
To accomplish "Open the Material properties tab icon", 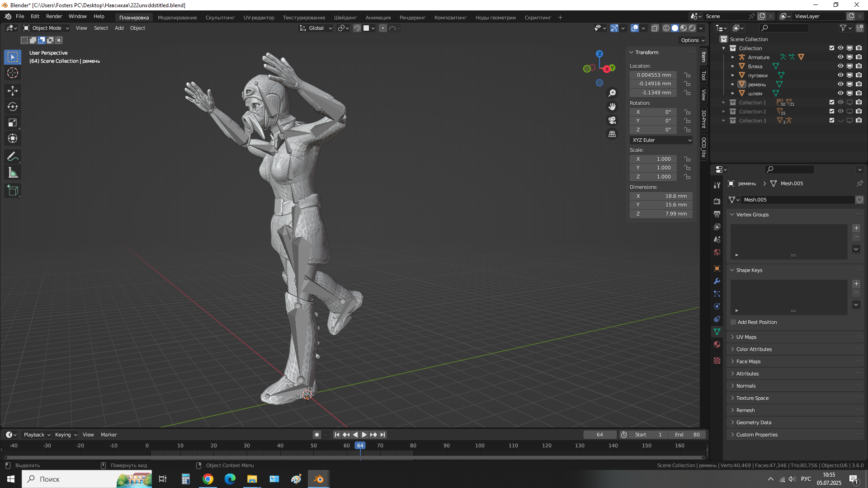I will point(717,344).
